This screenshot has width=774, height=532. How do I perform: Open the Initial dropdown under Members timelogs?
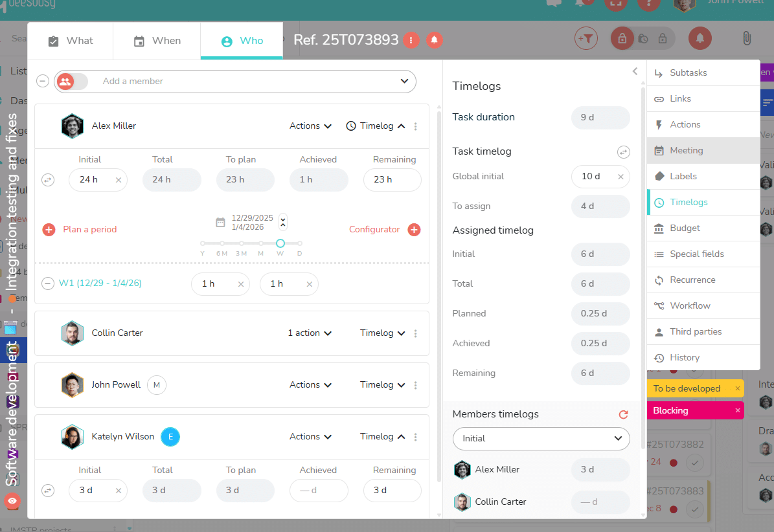(541, 439)
